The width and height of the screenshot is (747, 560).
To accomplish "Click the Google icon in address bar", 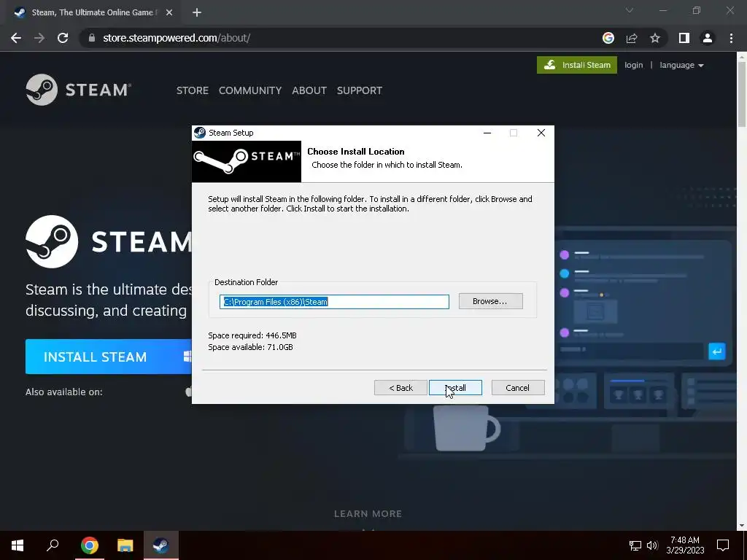I will tap(608, 38).
